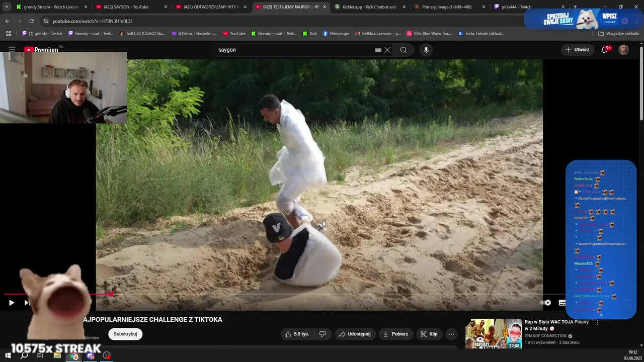
Task: Dislike the video
Action: (x=323, y=334)
